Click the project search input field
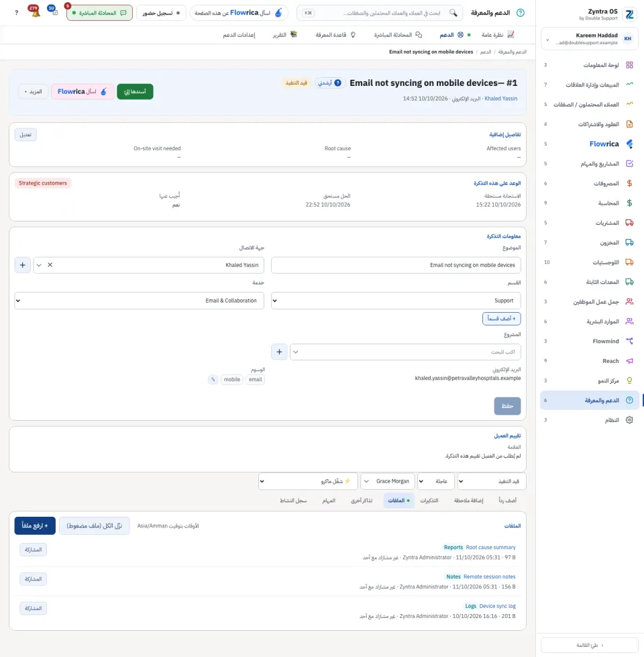The image size is (644, 657). click(x=405, y=352)
